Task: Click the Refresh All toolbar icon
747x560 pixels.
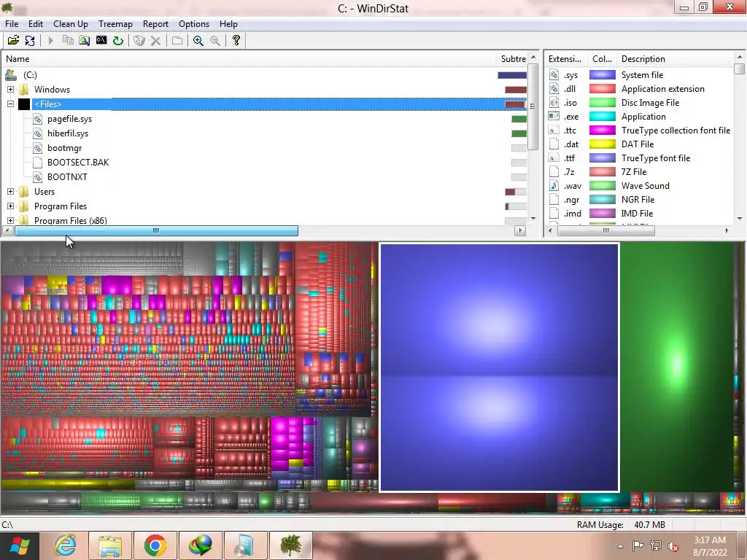Action: [29, 41]
